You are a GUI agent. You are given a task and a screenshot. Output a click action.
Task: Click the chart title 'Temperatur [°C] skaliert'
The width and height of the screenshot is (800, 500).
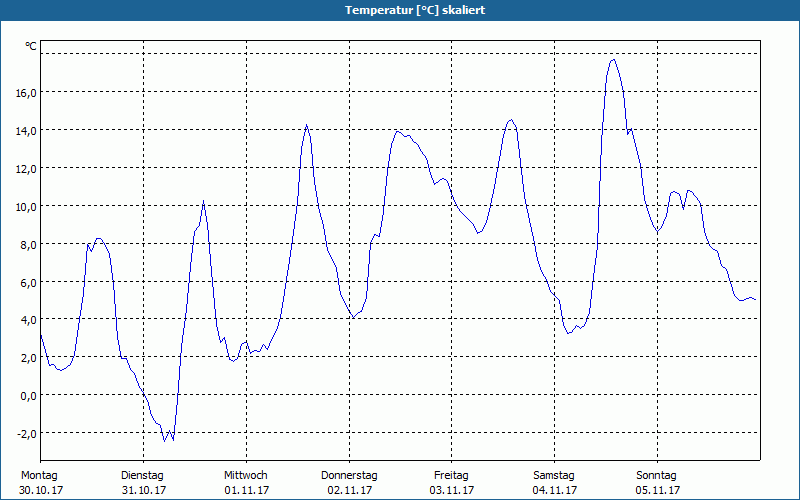pyautogui.click(x=415, y=10)
